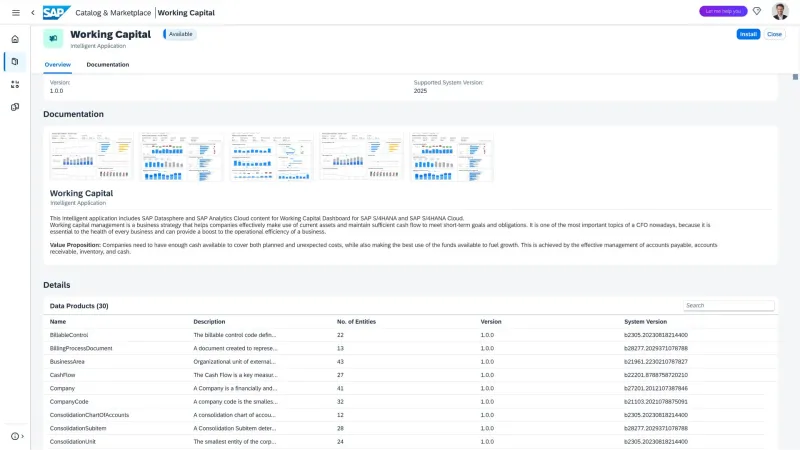Viewport: 800px width, 450px height.
Task: Close the Working Capital detail page
Action: click(x=774, y=34)
